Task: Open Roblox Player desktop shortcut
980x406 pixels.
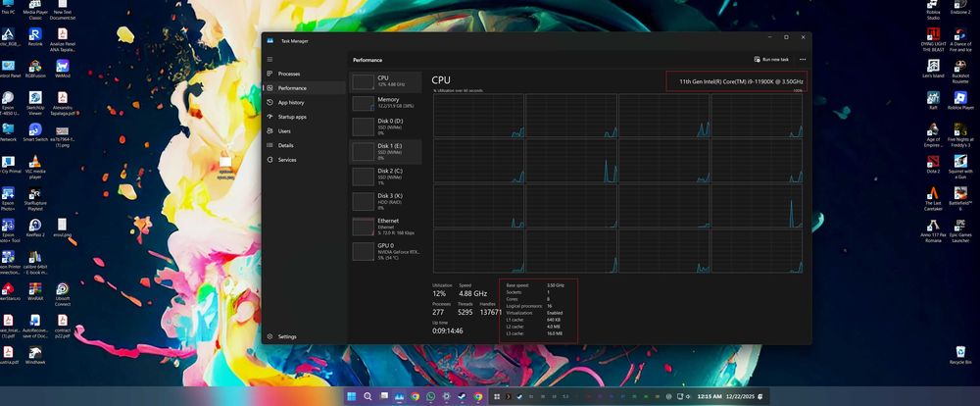Action: [x=960, y=101]
